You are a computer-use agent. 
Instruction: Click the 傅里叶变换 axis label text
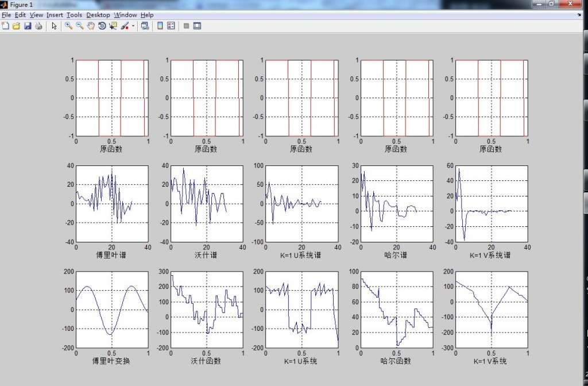[111, 361]
